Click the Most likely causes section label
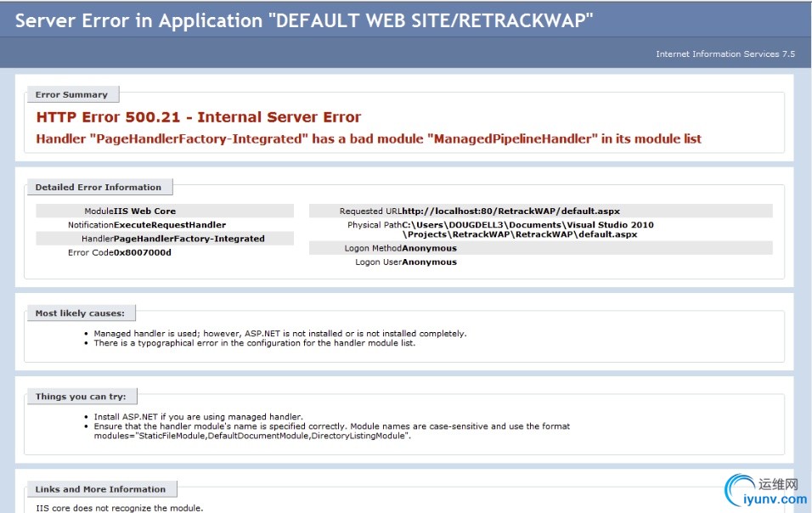The width and height of the screenshot is (812, 513). pos(80,313)
